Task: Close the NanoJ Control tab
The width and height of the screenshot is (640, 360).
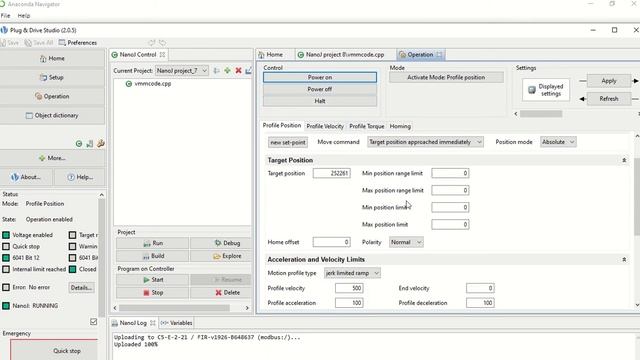Action: point(162,55)
